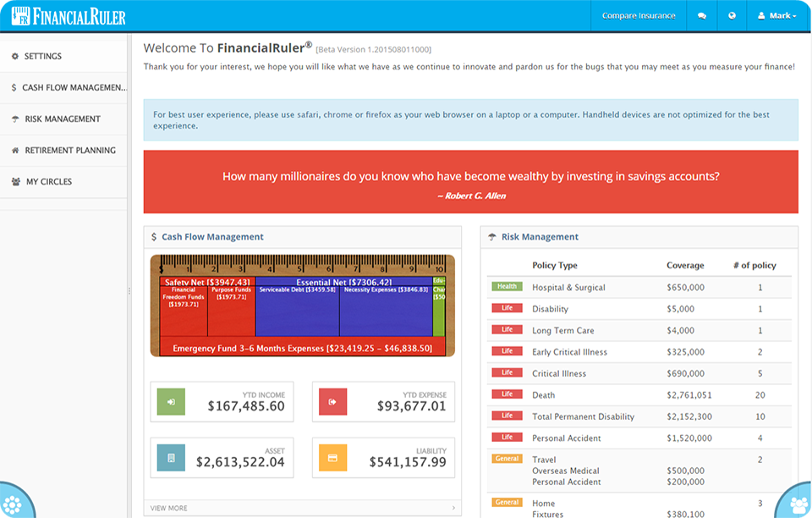Open Compare Insurance page
The image size is (812, 518).
pos(639,16)
